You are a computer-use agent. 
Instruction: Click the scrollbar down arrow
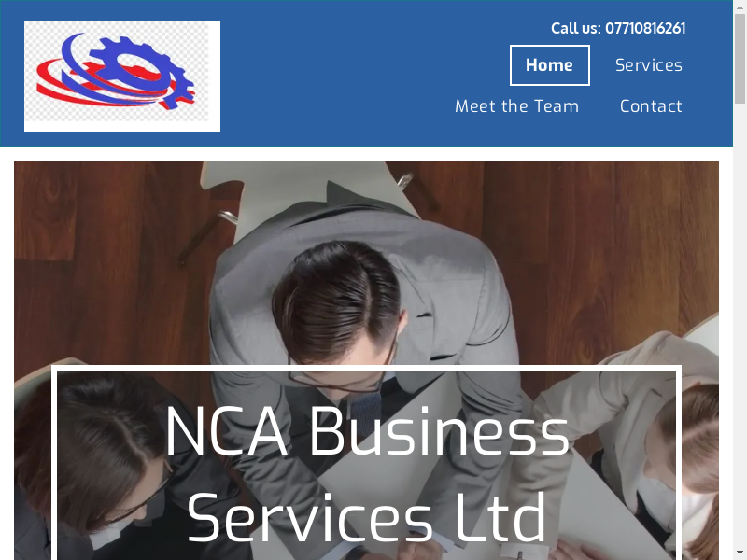(740, 554)
